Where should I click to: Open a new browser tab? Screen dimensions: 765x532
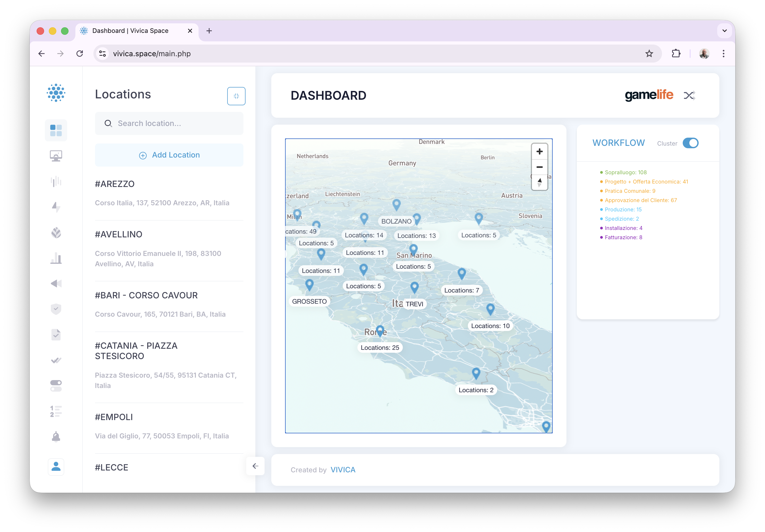coord(209,30)
